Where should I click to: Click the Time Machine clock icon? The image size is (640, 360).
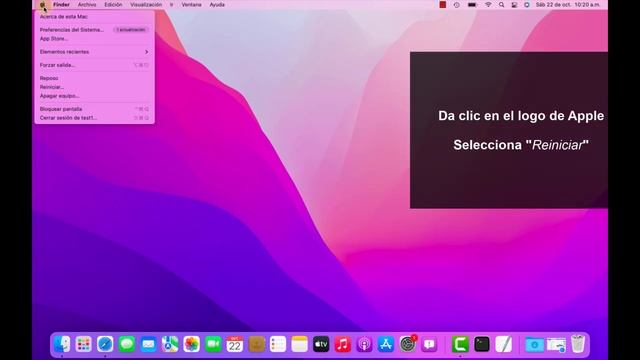coord(457,5)
